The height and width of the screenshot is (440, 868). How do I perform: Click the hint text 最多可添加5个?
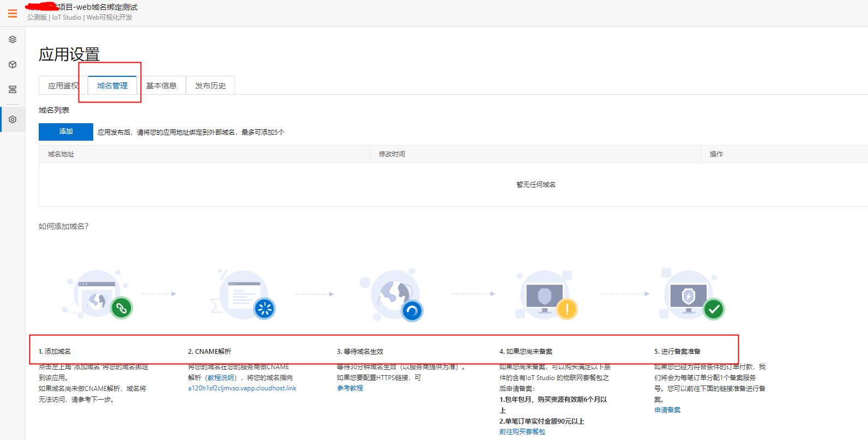[263, 132]
